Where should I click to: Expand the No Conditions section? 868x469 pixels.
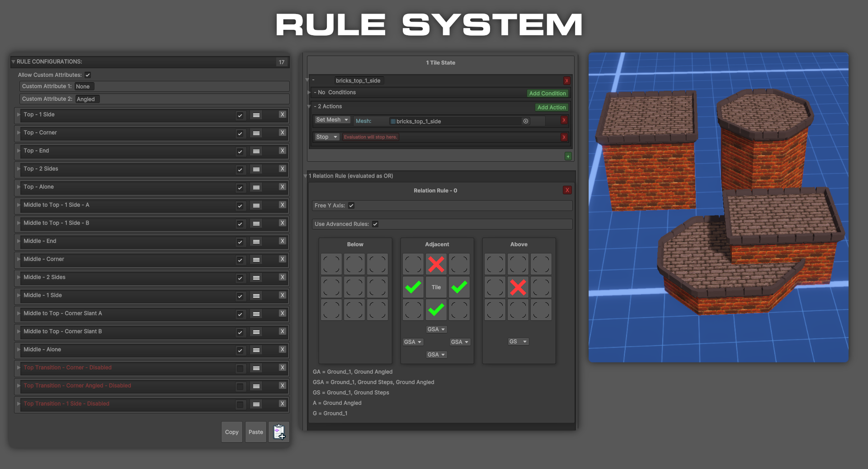click(309, 93)
